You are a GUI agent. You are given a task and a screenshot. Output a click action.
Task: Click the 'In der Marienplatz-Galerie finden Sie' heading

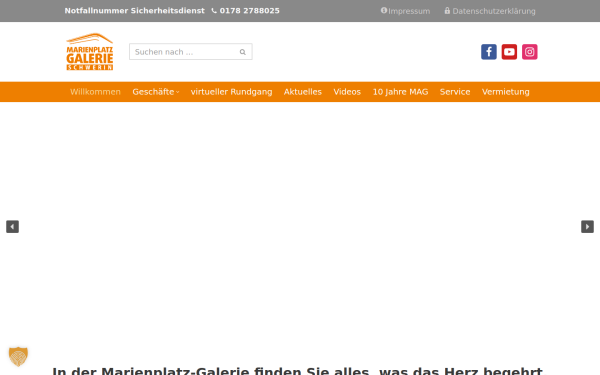(x=298, y=371)
